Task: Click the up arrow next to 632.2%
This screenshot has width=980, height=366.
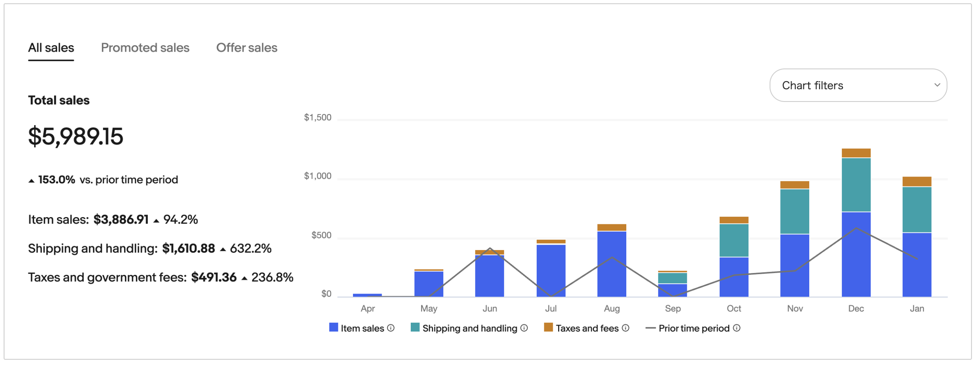Action: (223, 250)
